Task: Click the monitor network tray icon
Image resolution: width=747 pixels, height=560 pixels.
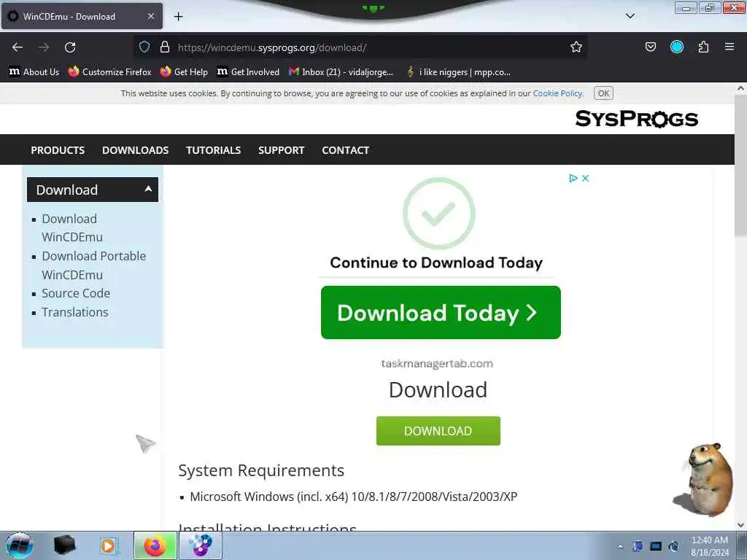Action: 656,546
